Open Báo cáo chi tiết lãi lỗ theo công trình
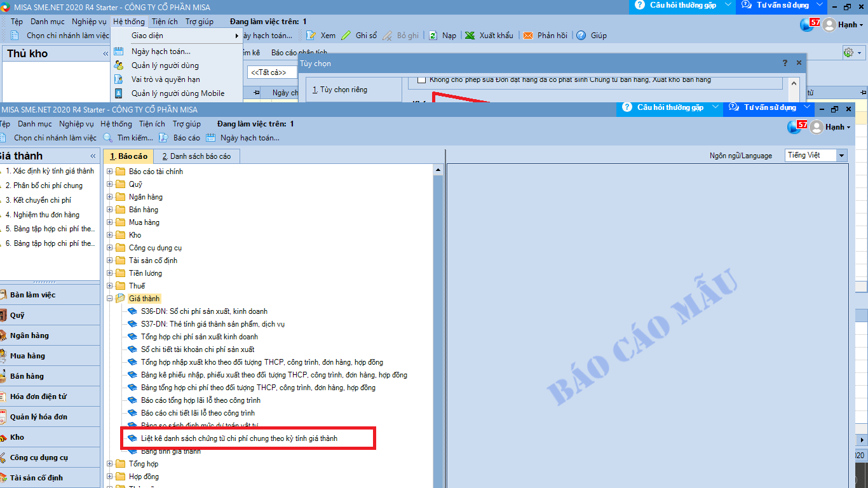This screenshot has width=868, height=488. coord(198,413)
